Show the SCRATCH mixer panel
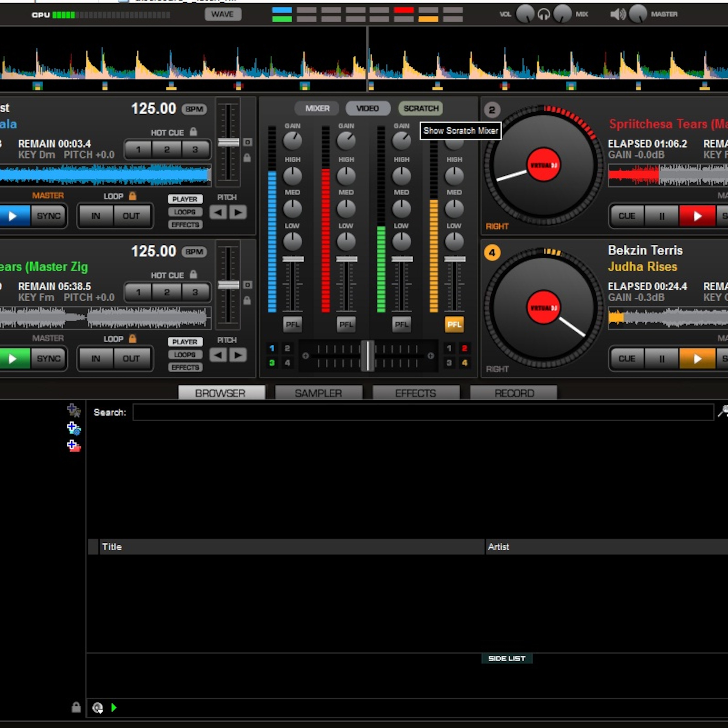 click(421, 108)
